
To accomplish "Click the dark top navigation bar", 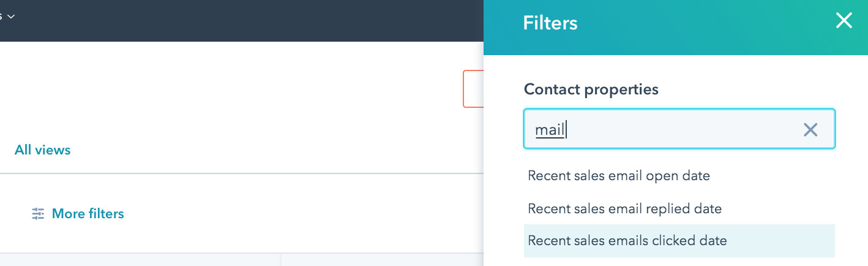I will coord(245,20).
